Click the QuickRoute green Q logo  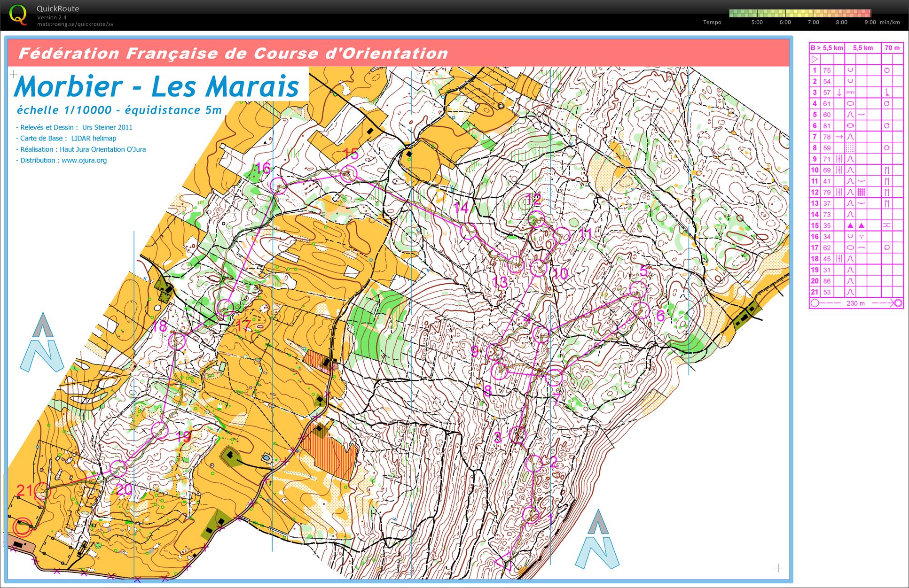18,14
